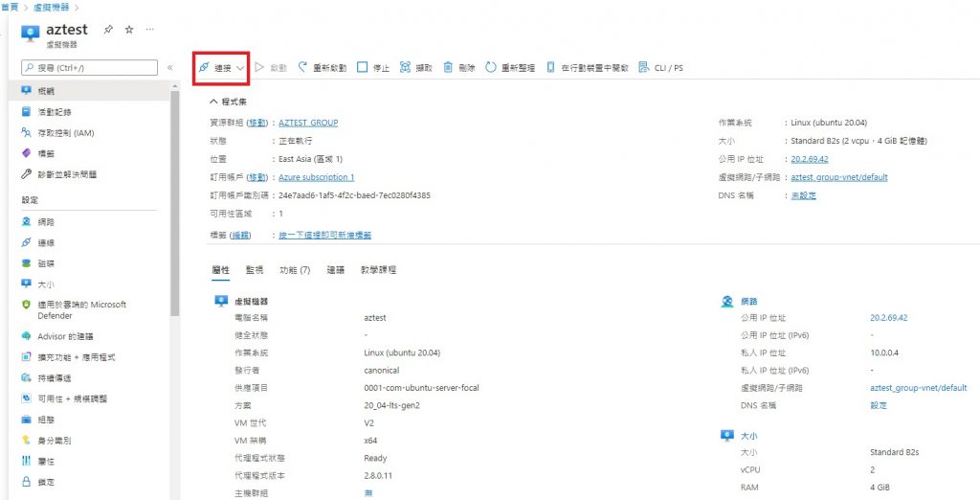Image resolution: width=980 pixels, height=500 pixels.
Task: Expand the 連接 dropdown in toolbar
Action: [x=221, y=68]
